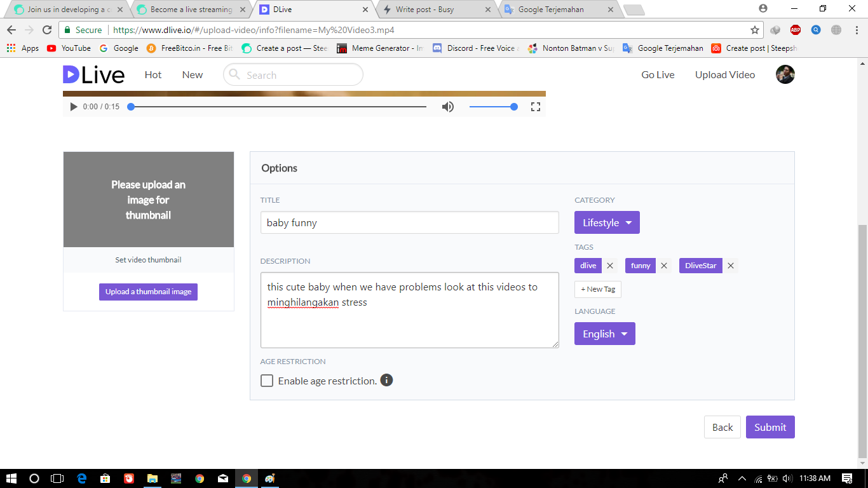868x488 pixels.
Task: Adjust the video volume slider
Action: (x=494, y=107)
